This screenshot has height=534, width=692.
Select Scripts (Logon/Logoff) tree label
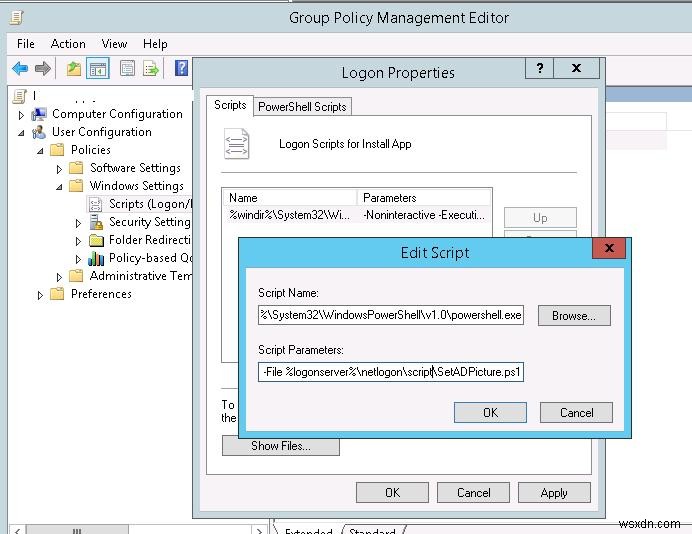click(150, 204)
